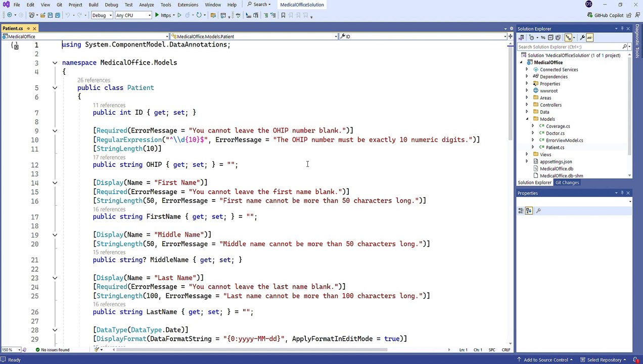Click the Navigate Backward arrow in toolbar
Image resolution: width=643 pixels, height=364 pixels.
(10, 15)
